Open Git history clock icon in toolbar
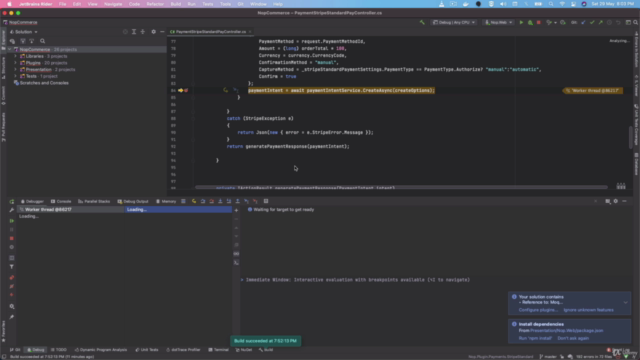640x360 pixels. (x=609, y=22)
